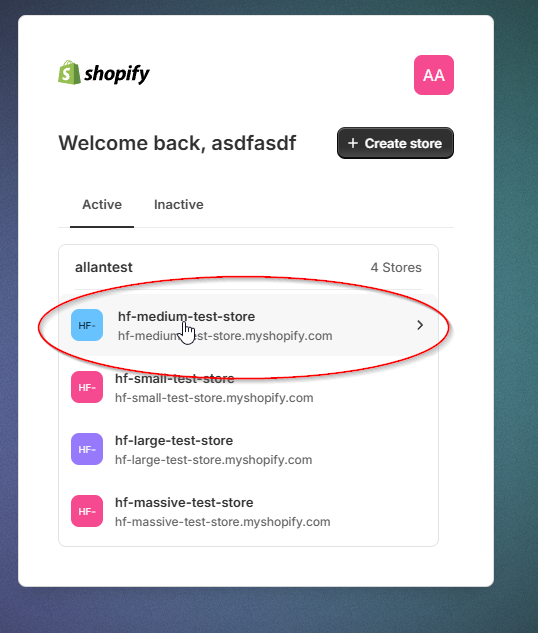Expand hf-medium-test-store chevron arrow
Screen dimensions: 538x633
[420, 325]
